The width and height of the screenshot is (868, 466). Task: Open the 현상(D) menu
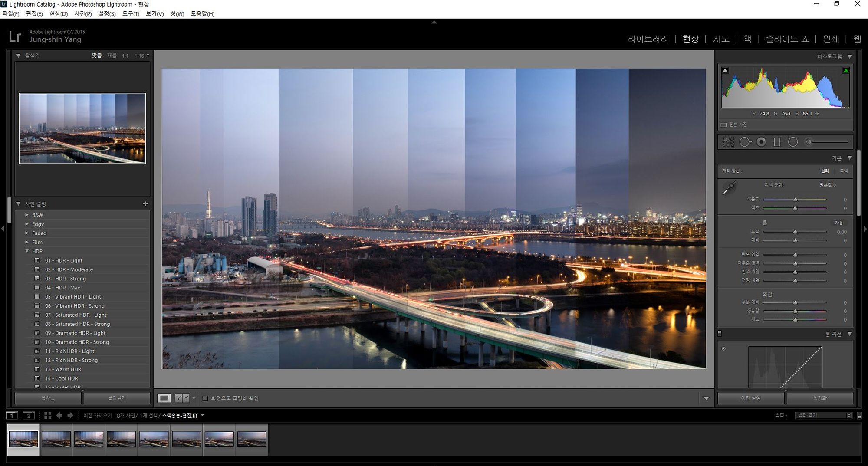pos(59,14)
